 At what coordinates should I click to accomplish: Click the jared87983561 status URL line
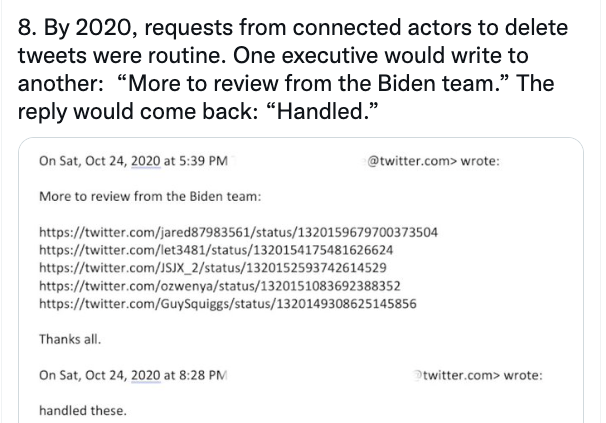pos(238,232)
